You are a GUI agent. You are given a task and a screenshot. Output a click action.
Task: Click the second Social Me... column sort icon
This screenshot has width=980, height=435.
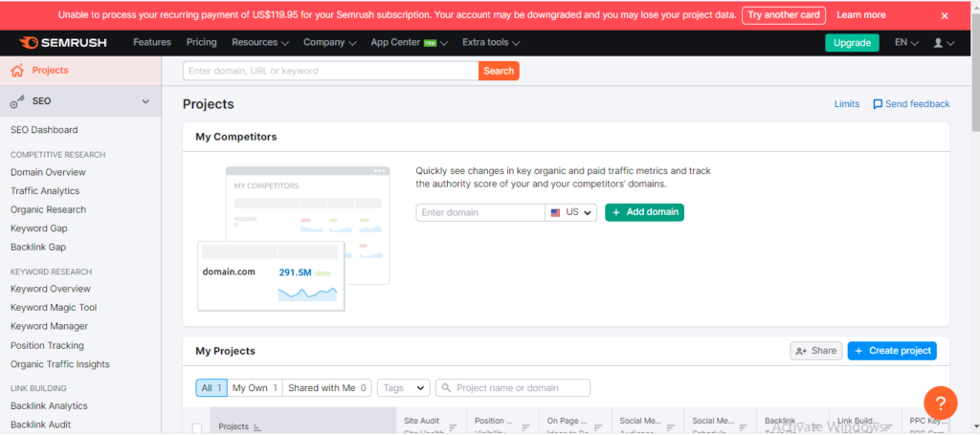(x=742, y=427)
